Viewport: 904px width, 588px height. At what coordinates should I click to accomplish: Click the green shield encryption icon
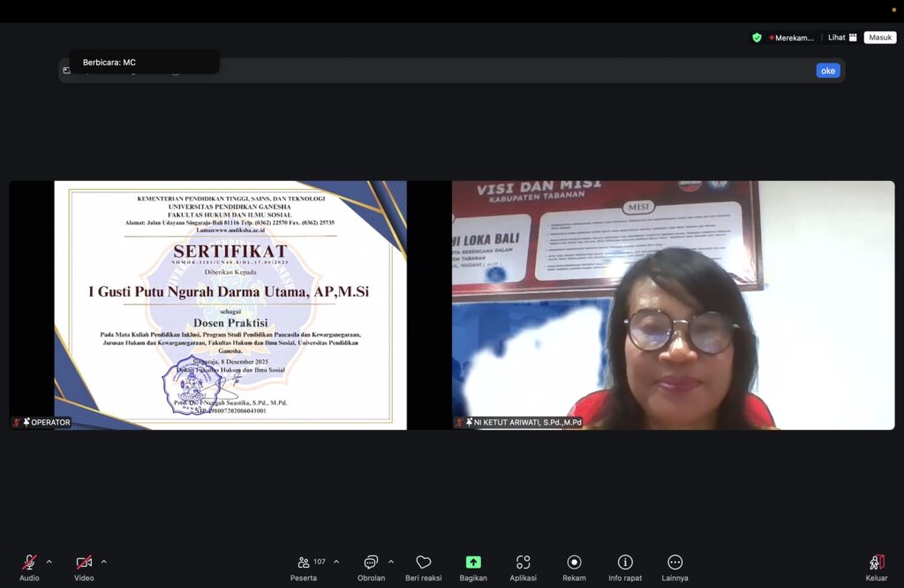(x=757, y=38)
